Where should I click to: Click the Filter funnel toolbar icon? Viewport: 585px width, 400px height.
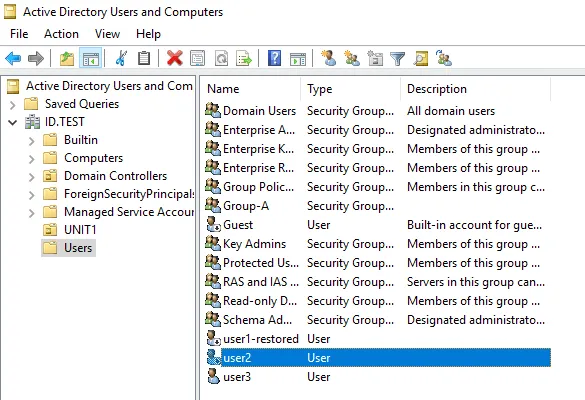397,59
